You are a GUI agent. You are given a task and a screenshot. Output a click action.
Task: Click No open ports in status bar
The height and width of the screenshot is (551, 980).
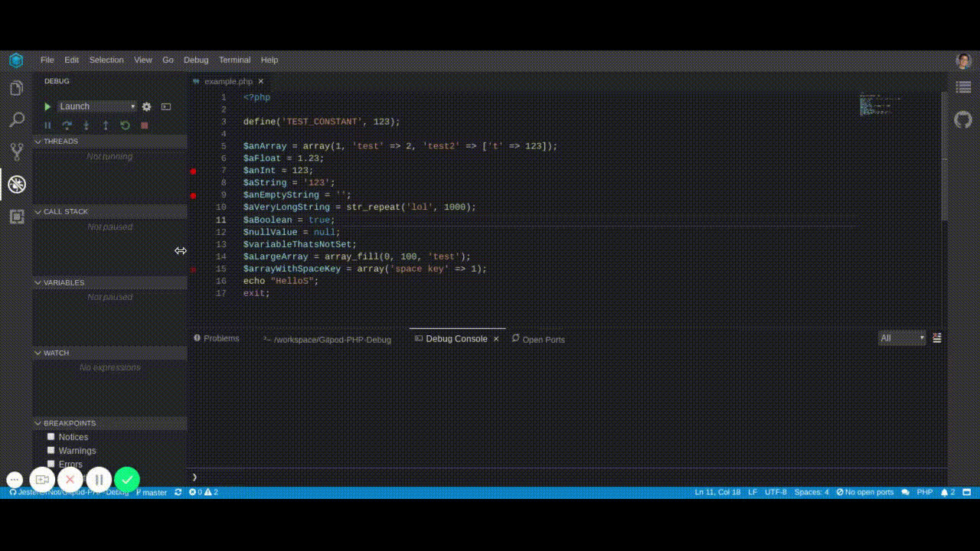(865, 492)
